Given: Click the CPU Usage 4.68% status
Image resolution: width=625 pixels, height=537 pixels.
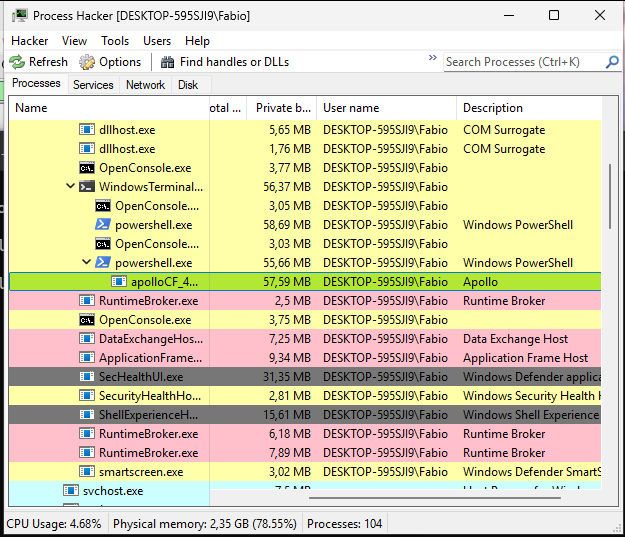Looking at the screenshot, I should 53,523.
